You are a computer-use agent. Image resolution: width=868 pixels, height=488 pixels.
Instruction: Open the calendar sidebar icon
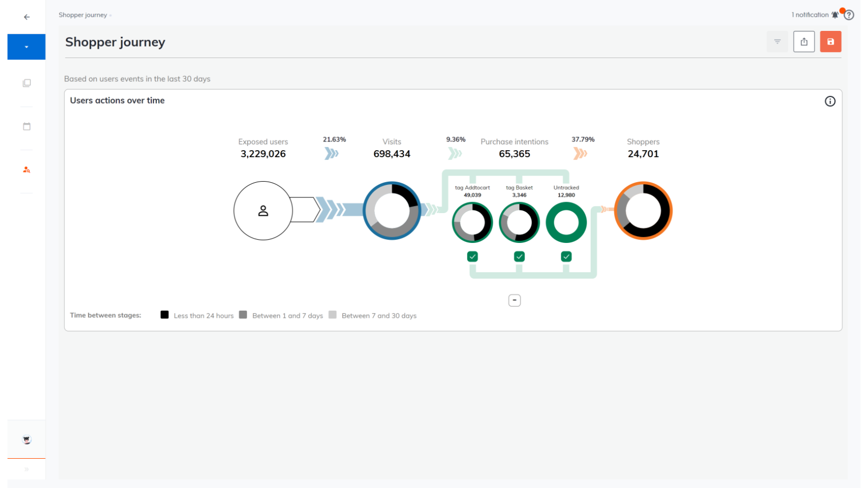pyautogui.click(x=27, y=126)
